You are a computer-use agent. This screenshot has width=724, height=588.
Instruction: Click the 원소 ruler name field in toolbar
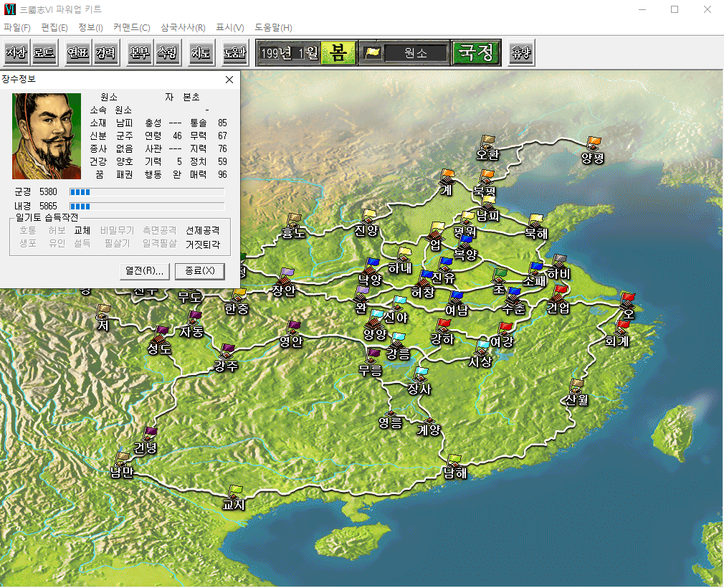point(416,53)
